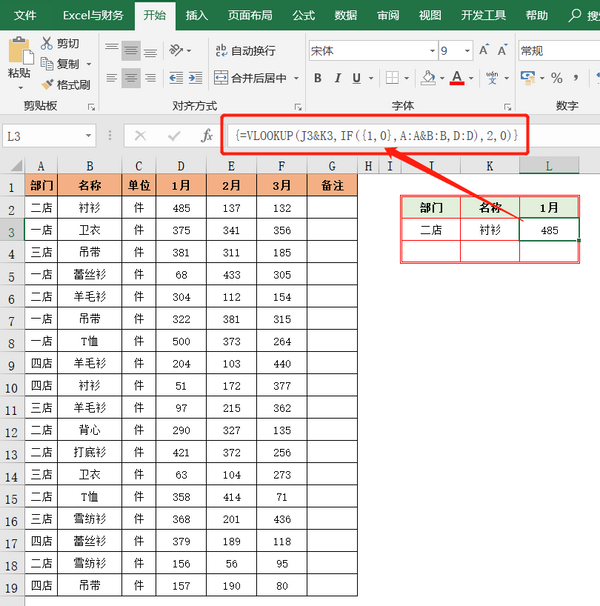Image resolution: width=600 pixels, height=606 pixels.
Task: Toggle center horizontal alignment
Action: [131, 78]
